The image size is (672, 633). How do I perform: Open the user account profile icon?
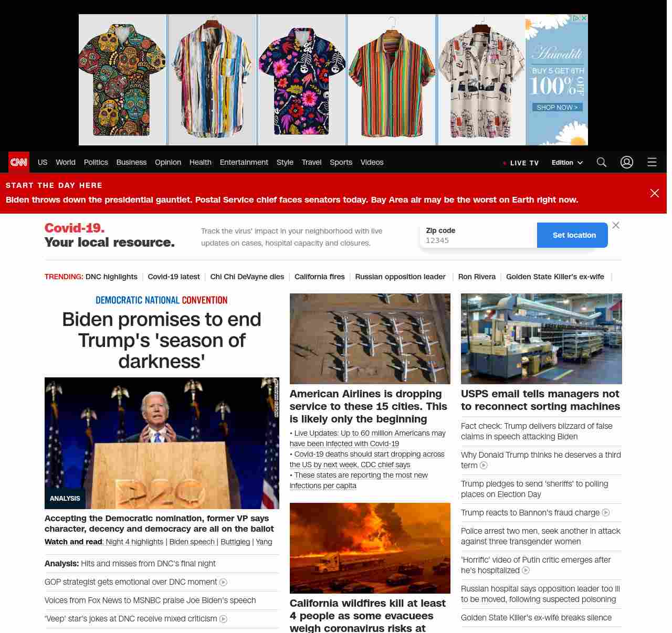click(627, 162)
